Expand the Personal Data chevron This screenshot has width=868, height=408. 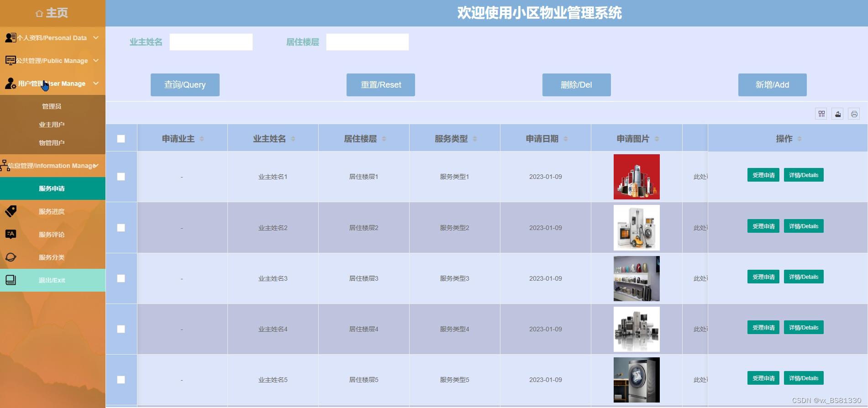96,37
